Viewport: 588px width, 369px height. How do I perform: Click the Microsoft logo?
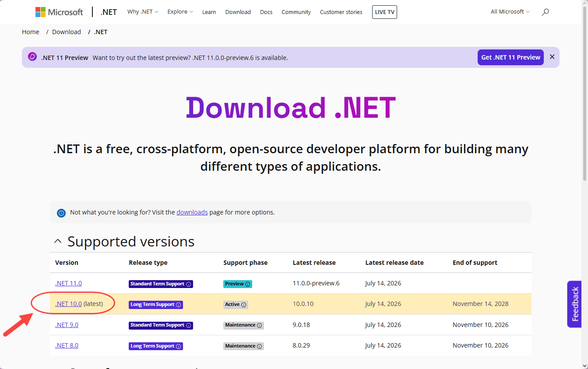[x=59, y=12]
